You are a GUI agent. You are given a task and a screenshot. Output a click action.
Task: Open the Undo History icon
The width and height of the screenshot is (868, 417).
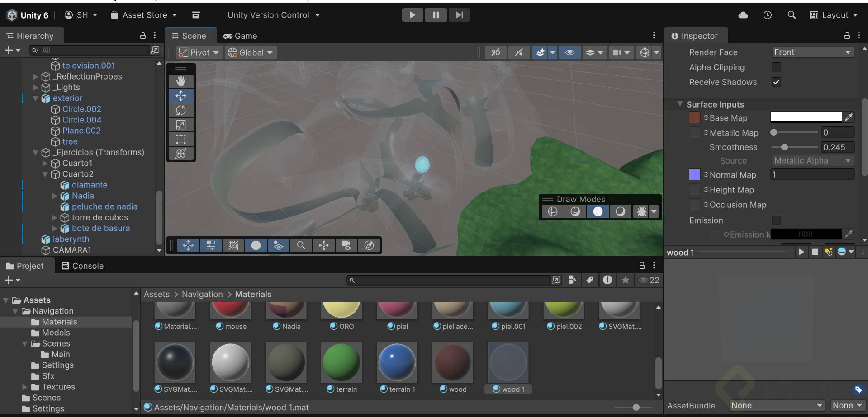point(767,15)
